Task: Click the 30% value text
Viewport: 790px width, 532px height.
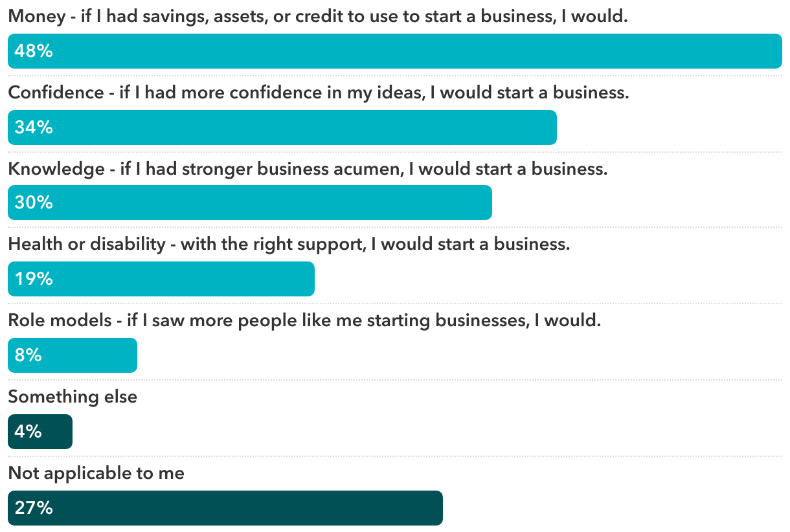Action: (34, 203)
